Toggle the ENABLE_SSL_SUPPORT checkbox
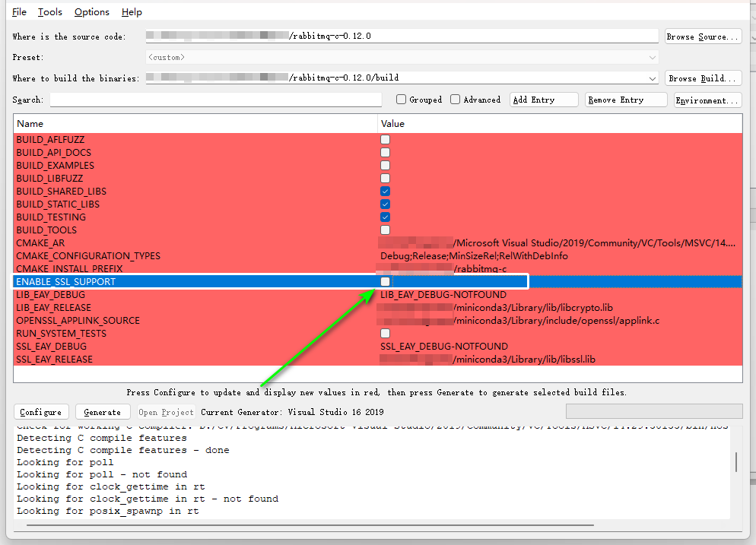756x545 pixels. tap(386, 282)
